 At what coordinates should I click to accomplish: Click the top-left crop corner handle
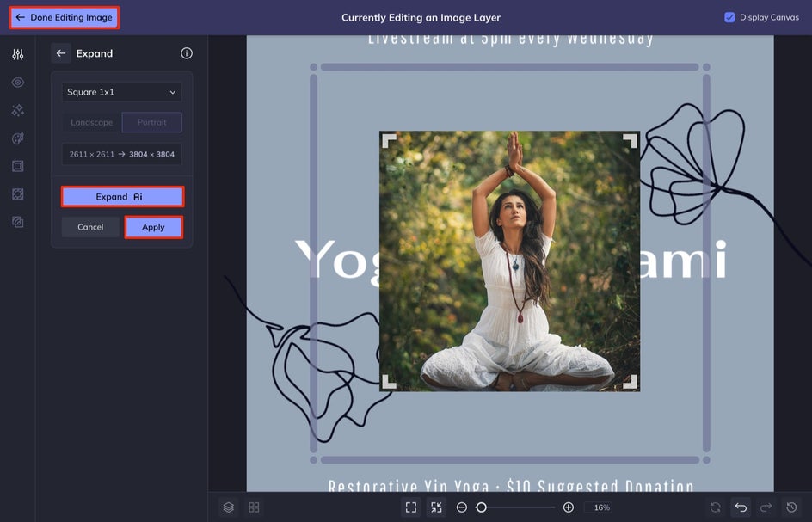click(x=389, y=141)
